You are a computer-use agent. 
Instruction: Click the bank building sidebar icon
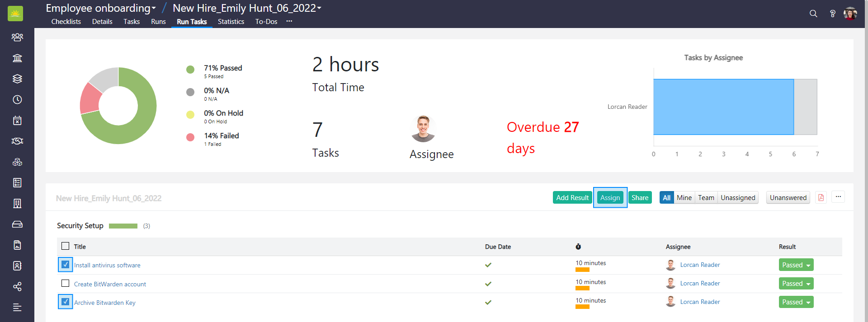point(17,58)
